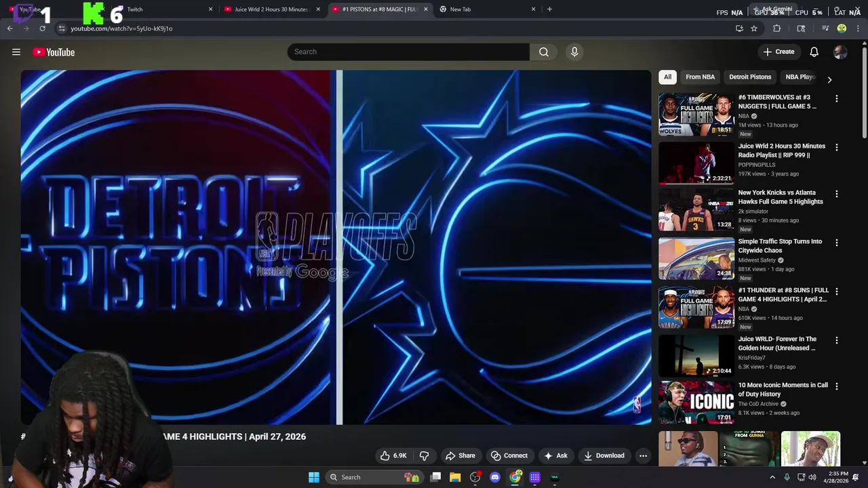
Task: Open the Chrome extensions puzzle icon
Action: (777, 28)
